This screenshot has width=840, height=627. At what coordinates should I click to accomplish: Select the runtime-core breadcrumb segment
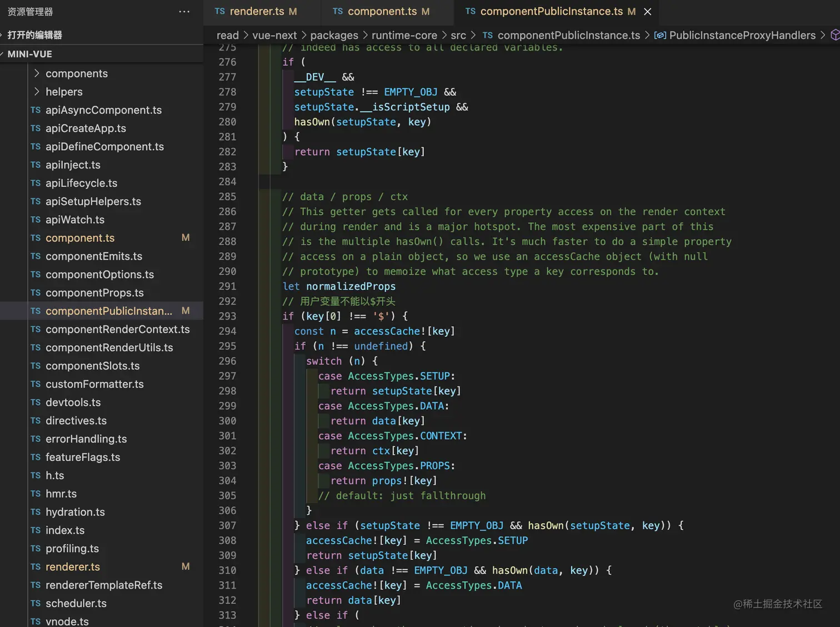pos(404,36)
